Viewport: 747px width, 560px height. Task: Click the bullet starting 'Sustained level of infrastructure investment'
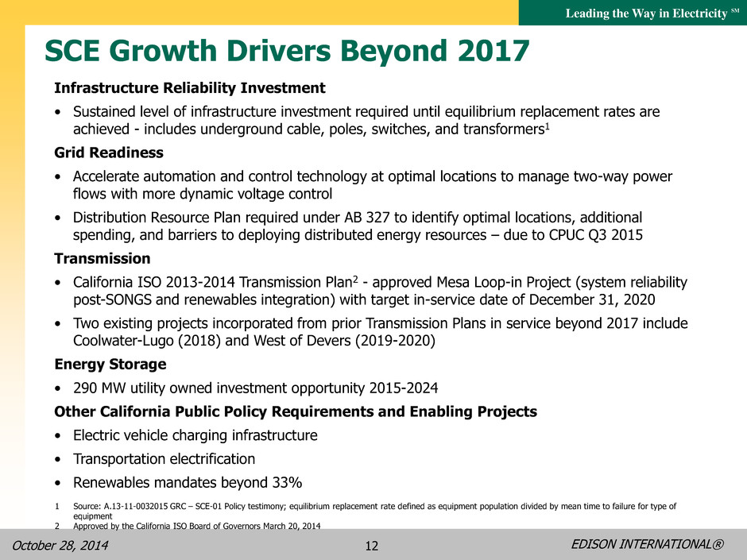(x=366, y=112)
